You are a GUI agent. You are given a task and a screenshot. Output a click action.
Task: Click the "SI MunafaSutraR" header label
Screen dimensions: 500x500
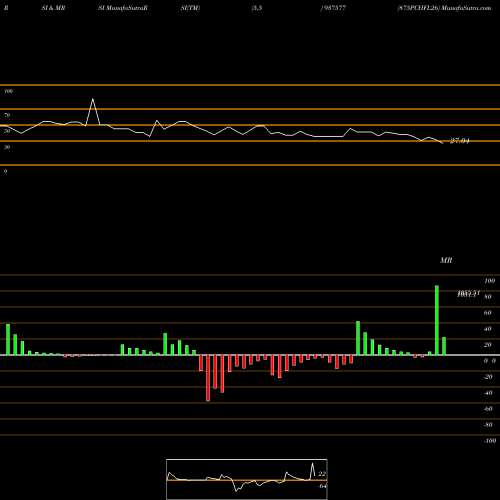pyautogui.click(x=123, y=8)
